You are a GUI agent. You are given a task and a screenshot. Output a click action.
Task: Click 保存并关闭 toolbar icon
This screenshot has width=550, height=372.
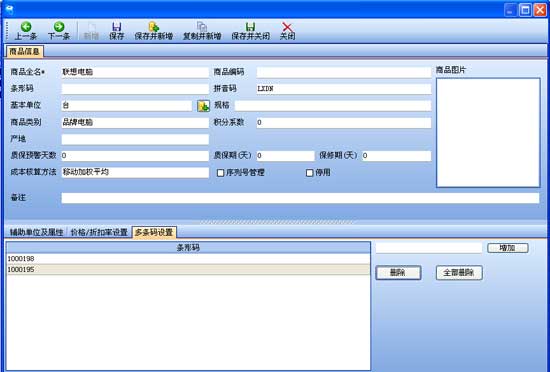(250, 31)
